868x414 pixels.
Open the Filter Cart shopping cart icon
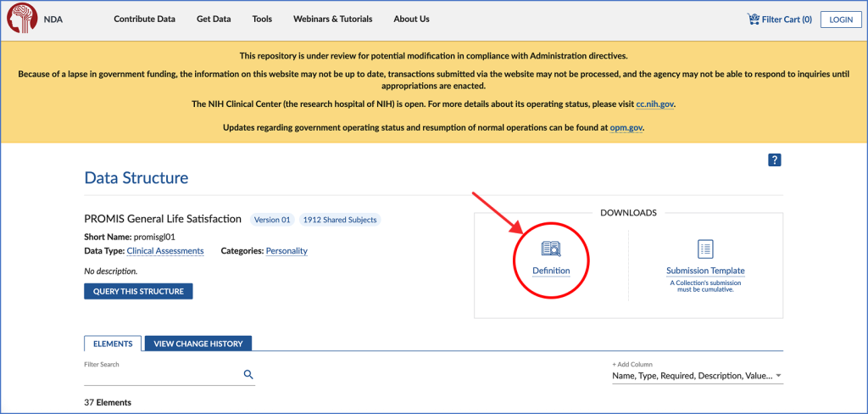pos(753,19)
